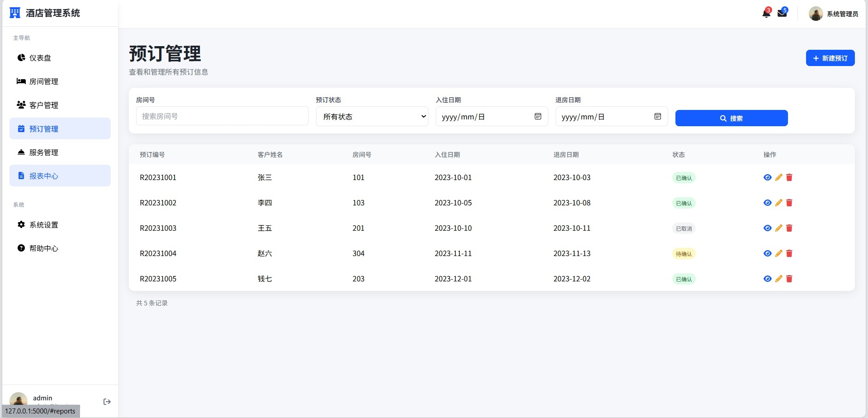
Task: Open the messages envelope icon
Action: 782,13
